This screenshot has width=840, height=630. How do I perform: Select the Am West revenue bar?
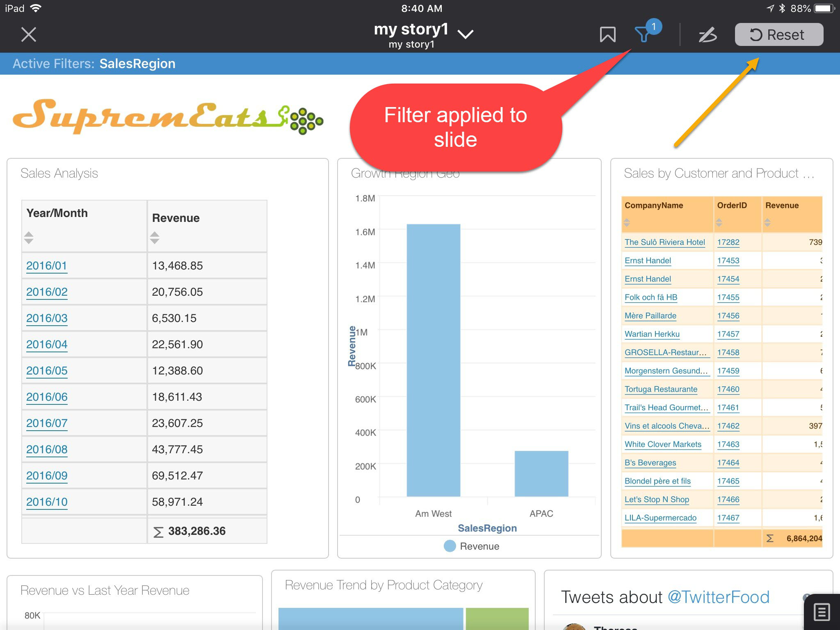(433, 360)
